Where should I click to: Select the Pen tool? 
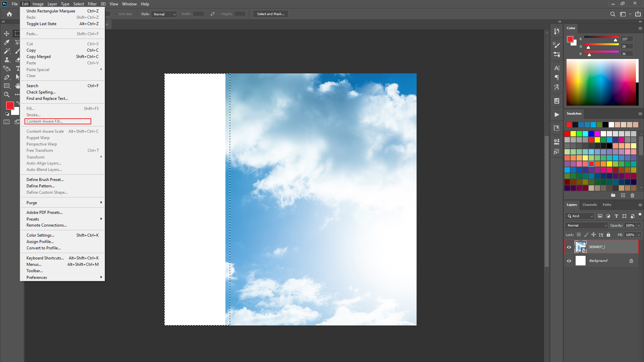pos(7,77)
